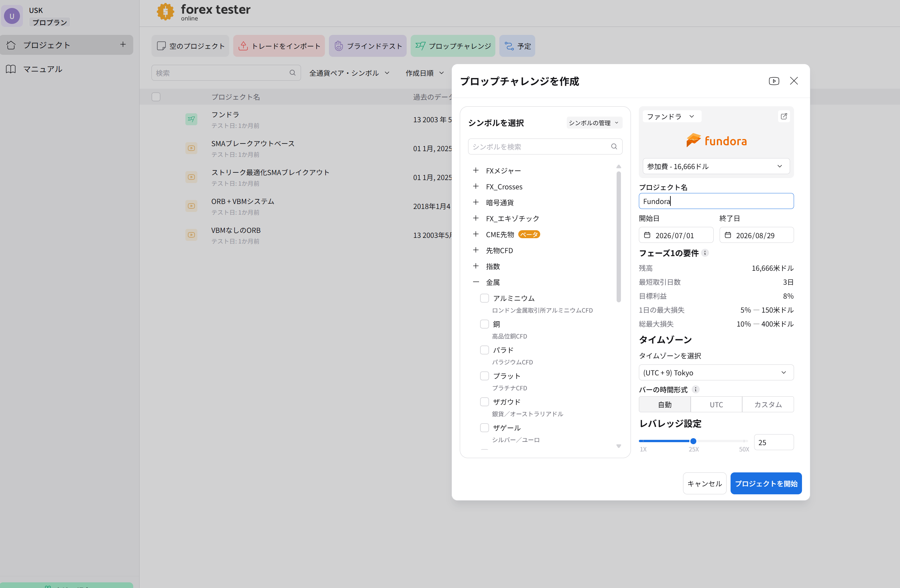The height and width of the screenshot is (588, 900).
Task: Open the Fundora external link icon
Action: click(783, 117)
